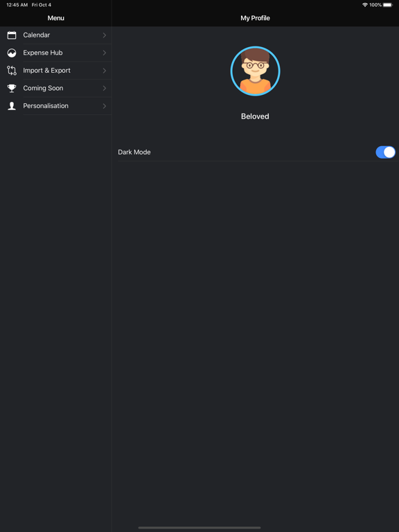The width and height of the screenshot is (399, 532).
Task: Click the Expense Hub chart icon
Action: pyautogui.click(x=12, y=53)
